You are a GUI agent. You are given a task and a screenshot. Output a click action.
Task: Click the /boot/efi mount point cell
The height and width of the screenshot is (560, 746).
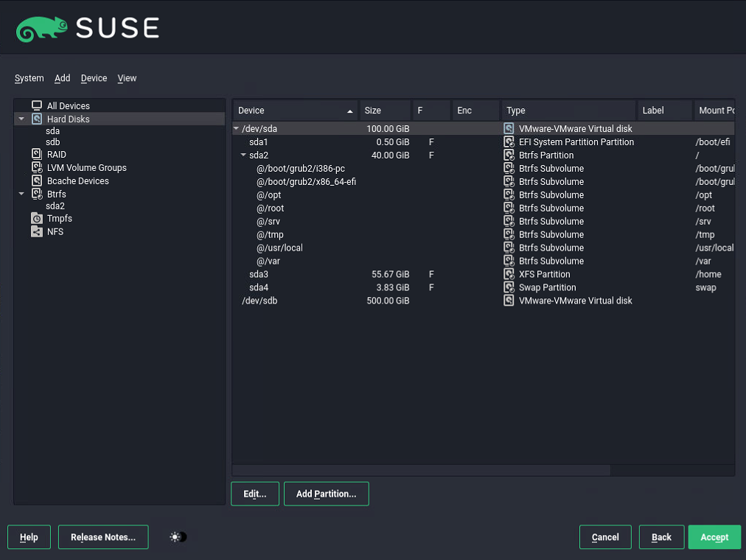[713, 141]
